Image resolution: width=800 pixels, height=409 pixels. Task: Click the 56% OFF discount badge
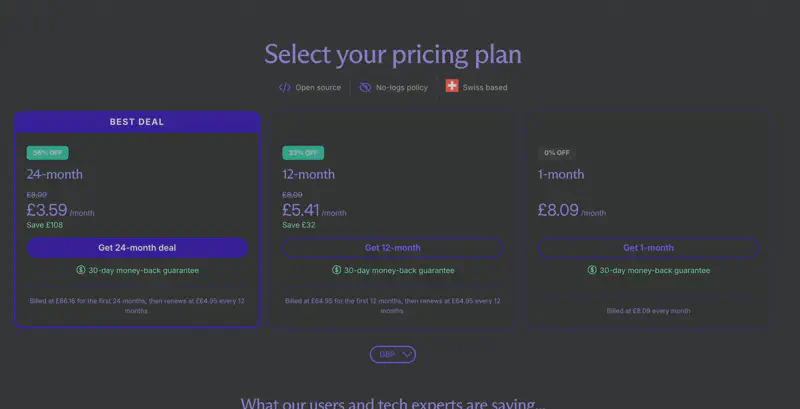[x=47, y=153]
